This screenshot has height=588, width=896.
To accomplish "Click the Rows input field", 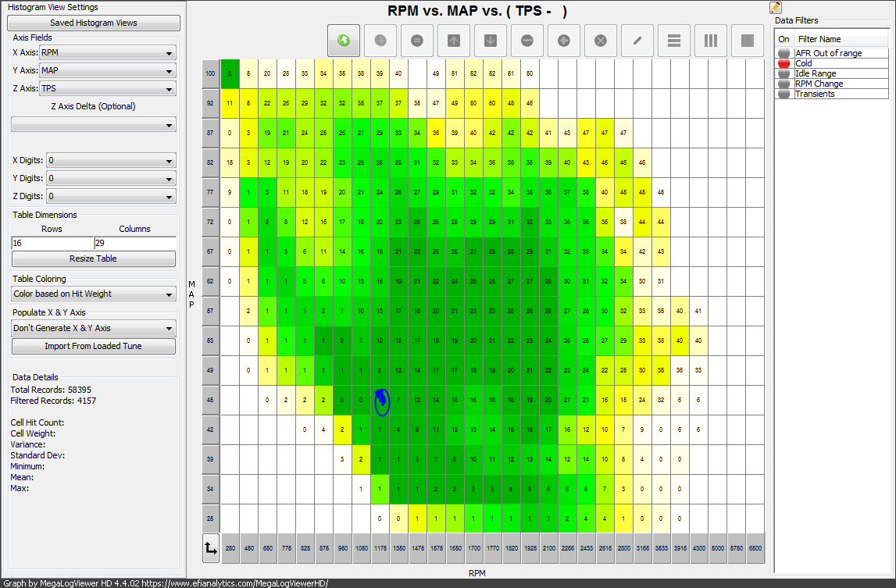I will point(52,243).
